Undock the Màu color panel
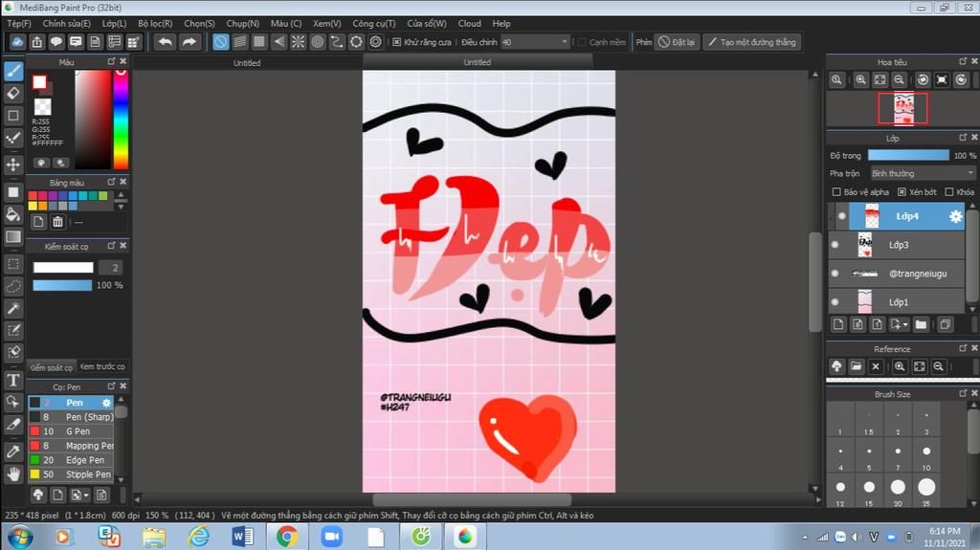This screenshot has height=550, width=980. pyautogui.click(x=111, y=61)
